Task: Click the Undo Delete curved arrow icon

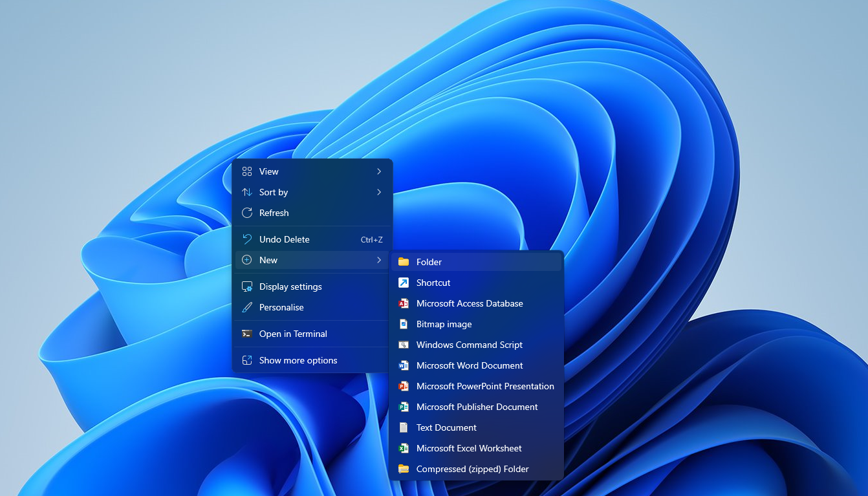Action: click(246, 239)
